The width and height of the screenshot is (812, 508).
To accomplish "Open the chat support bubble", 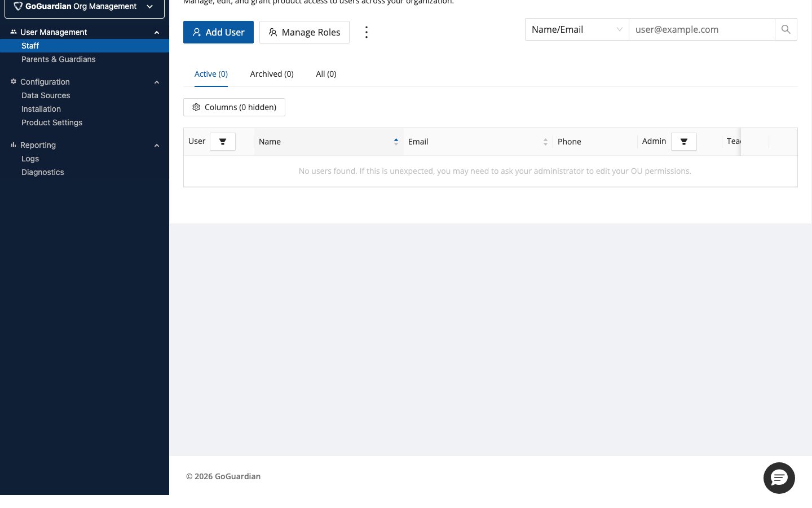I will pyautogui.click(x=779, y=478).
